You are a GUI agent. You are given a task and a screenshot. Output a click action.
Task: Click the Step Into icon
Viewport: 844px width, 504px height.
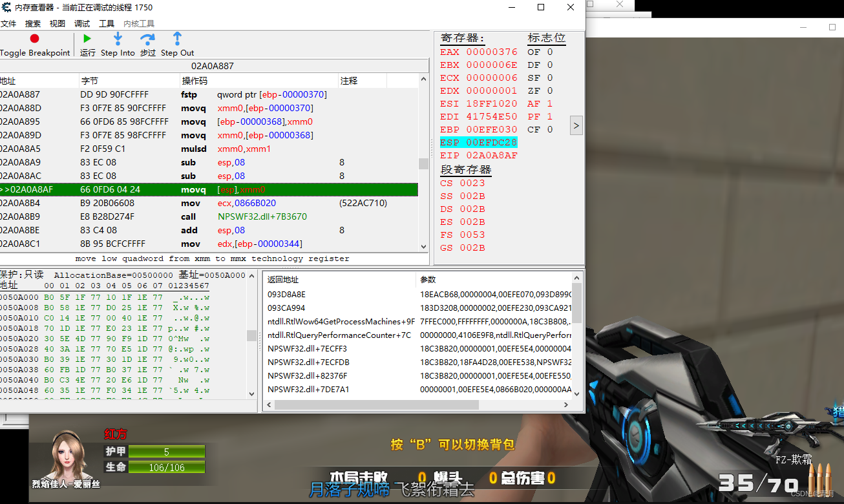click(x=118, y=39)
